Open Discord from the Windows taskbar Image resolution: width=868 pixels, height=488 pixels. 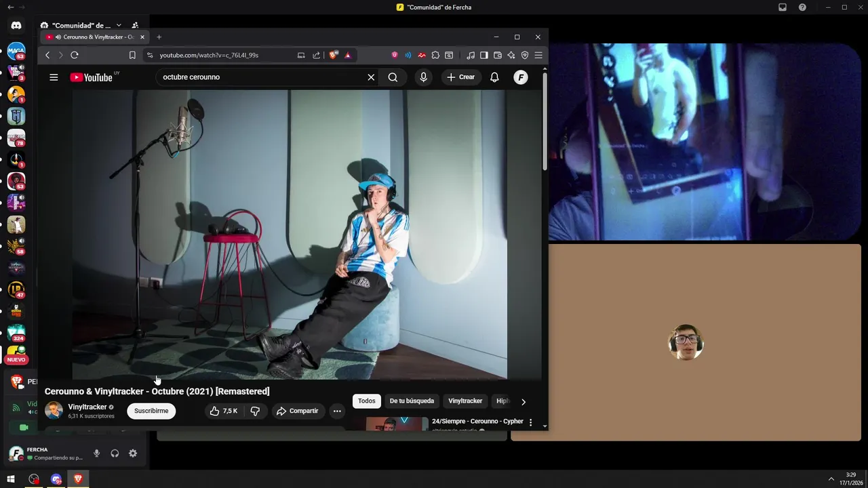56,479
